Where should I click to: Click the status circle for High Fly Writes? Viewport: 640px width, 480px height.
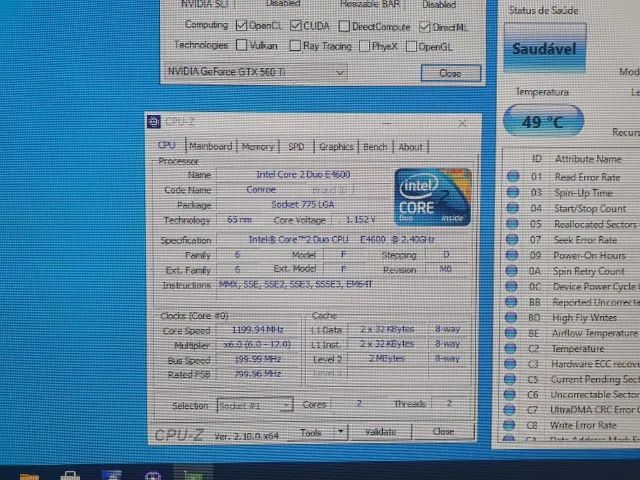point(511,317)
